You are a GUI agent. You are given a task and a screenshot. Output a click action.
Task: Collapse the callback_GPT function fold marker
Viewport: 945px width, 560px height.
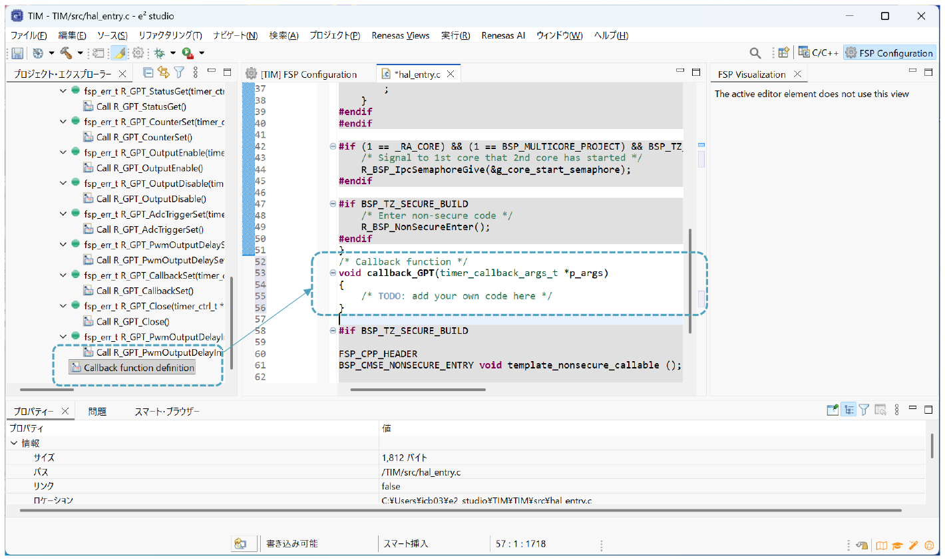333,273
